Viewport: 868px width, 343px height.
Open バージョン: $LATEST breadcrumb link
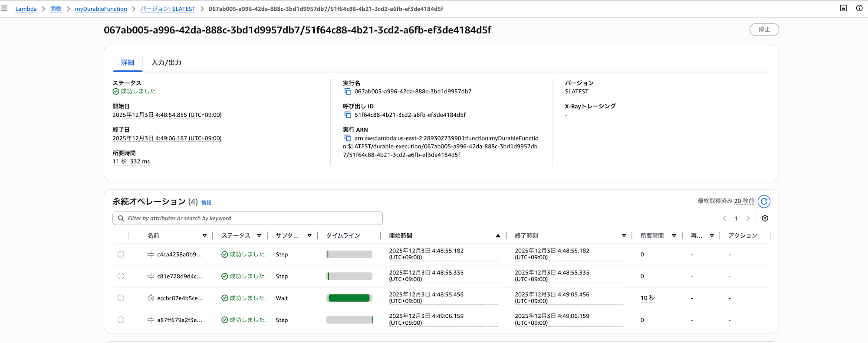point(168,9)
